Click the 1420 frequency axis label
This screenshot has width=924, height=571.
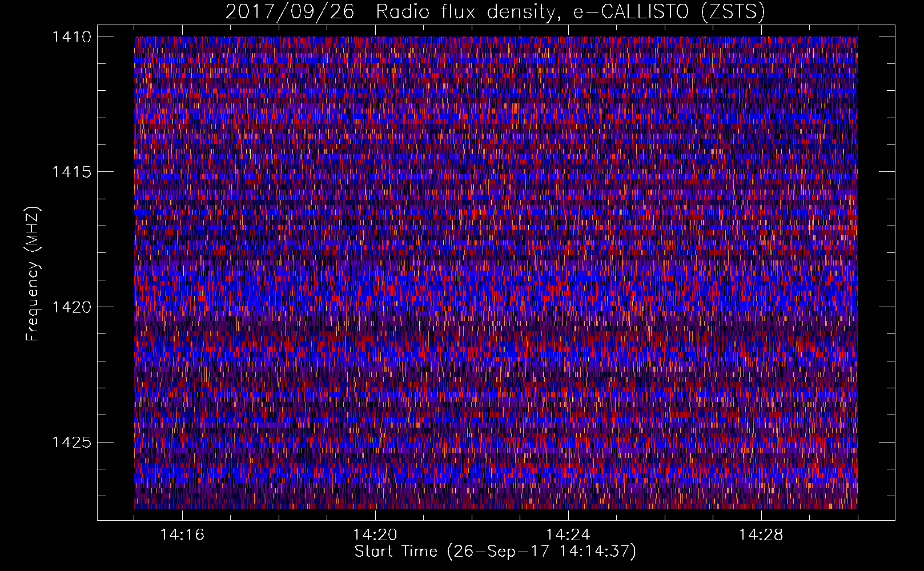coord(71,307)
